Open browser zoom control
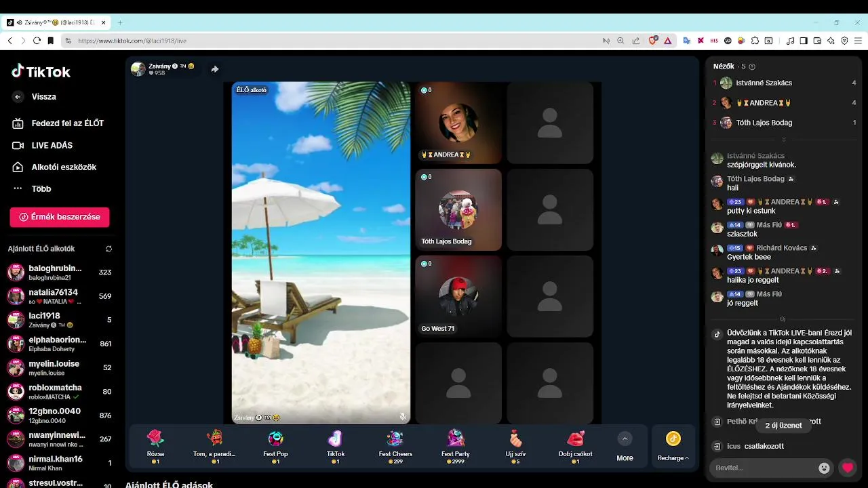The height and width of the screenshot is (488, 868). click(620, 41)
